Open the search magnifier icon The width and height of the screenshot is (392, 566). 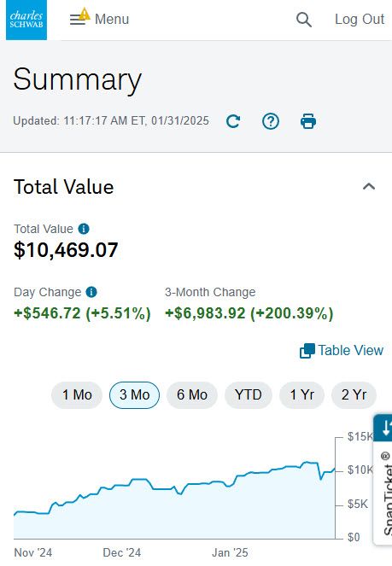point(304,20)
